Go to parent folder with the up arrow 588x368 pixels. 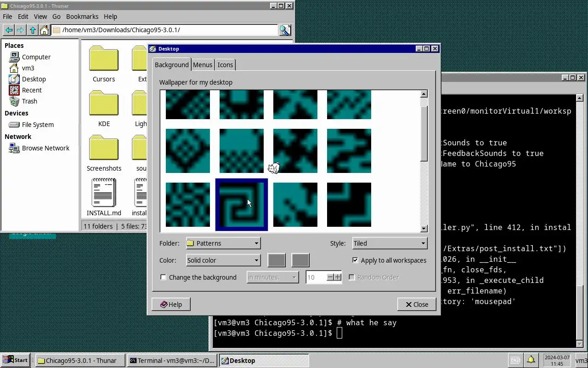click(33, 30)
